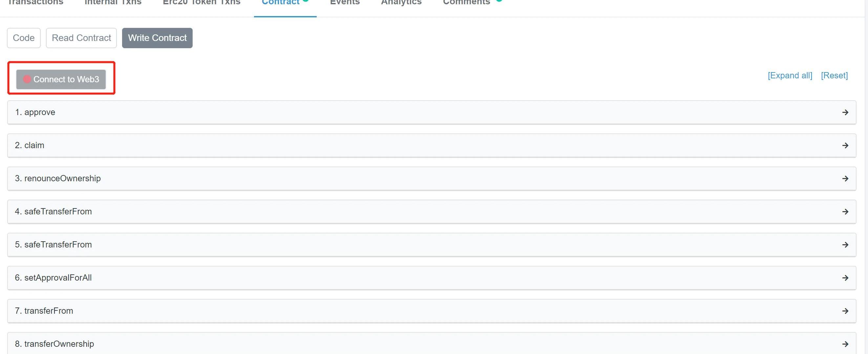Viewport: 868px width, 354px height.
Task: Click arrow icon on transferOwnership row
Action: point(845,344)
